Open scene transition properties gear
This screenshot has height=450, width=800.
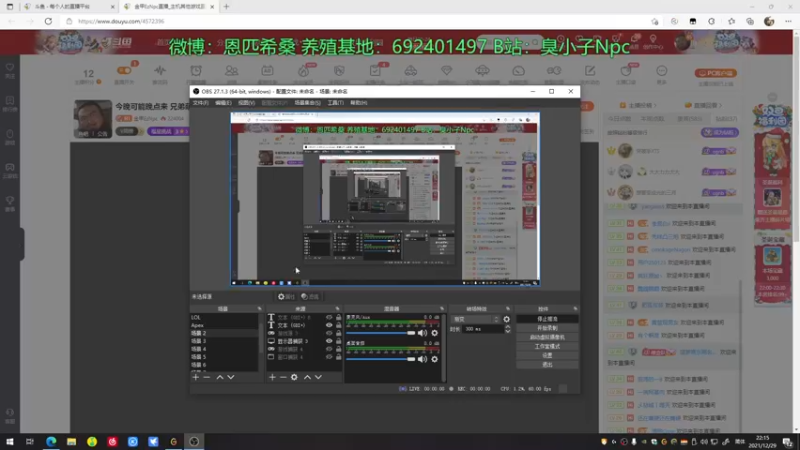click(507, 319)
